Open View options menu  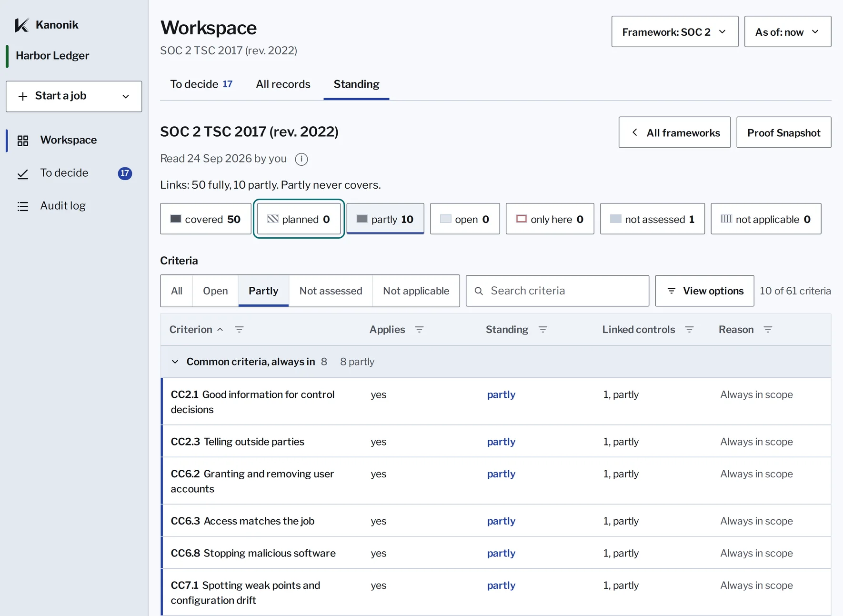pos(705,291)
